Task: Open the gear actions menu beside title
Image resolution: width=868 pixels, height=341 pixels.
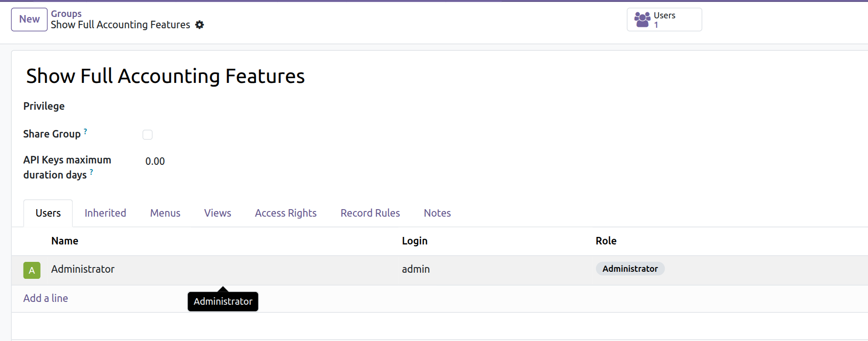Action: (x=199, y=25)
